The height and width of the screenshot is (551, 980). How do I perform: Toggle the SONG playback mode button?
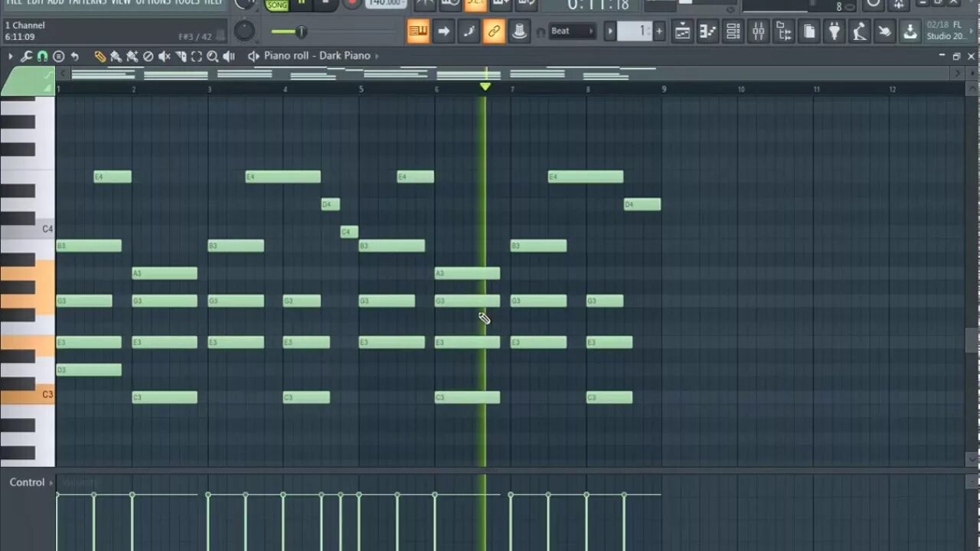(277, 5)
